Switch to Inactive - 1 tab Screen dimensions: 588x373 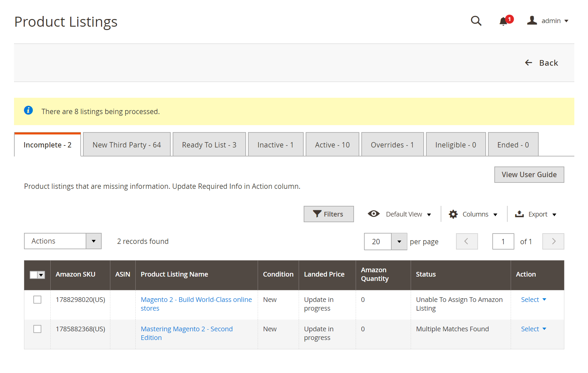click(276, 145)
